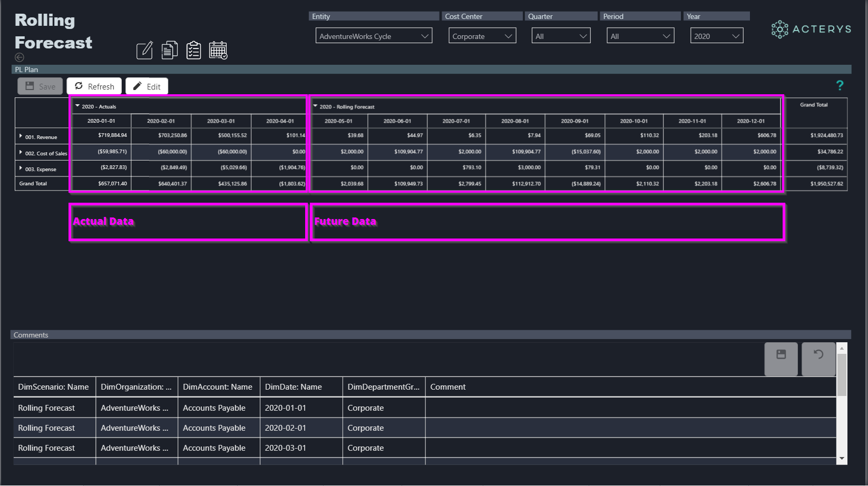Click the comment cell for 2020-02-01 row
Viewport: 868px width, 486px height.
coord(631,428)
